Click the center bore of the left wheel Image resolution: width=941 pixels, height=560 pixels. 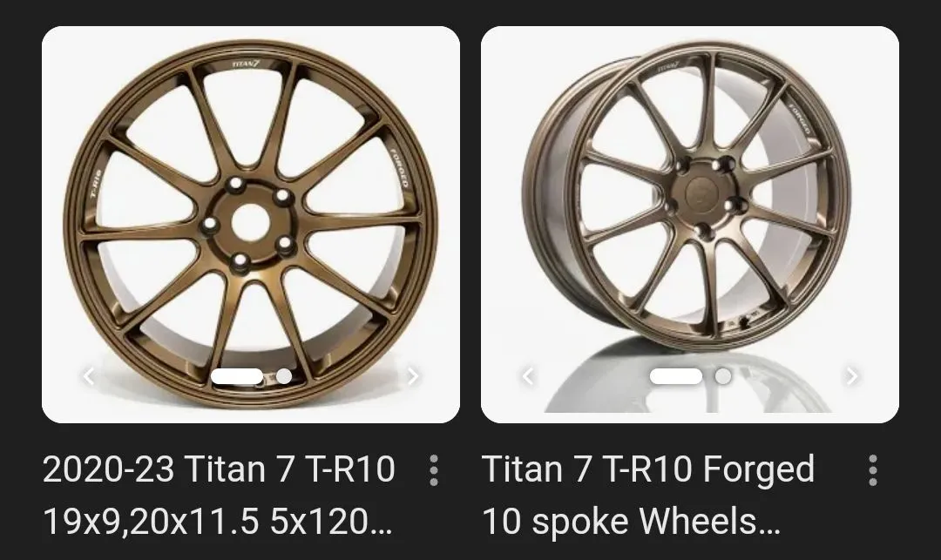click(x=250, y=222)
